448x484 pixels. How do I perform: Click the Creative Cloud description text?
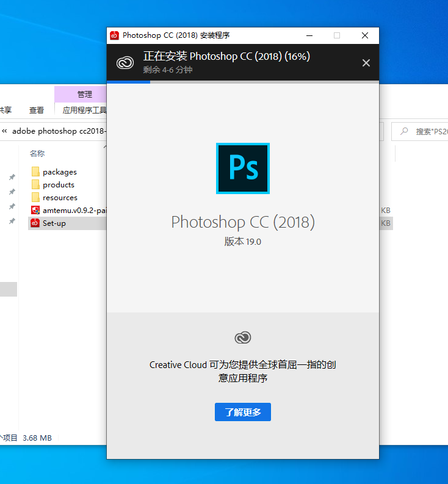pyautogui.click(x=243, y=371)
